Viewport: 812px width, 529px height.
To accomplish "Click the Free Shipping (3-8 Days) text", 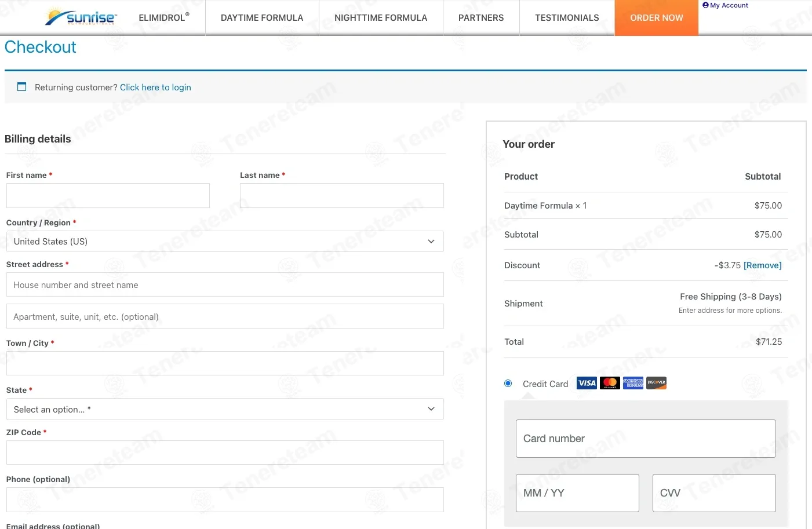I will [731, 297].
